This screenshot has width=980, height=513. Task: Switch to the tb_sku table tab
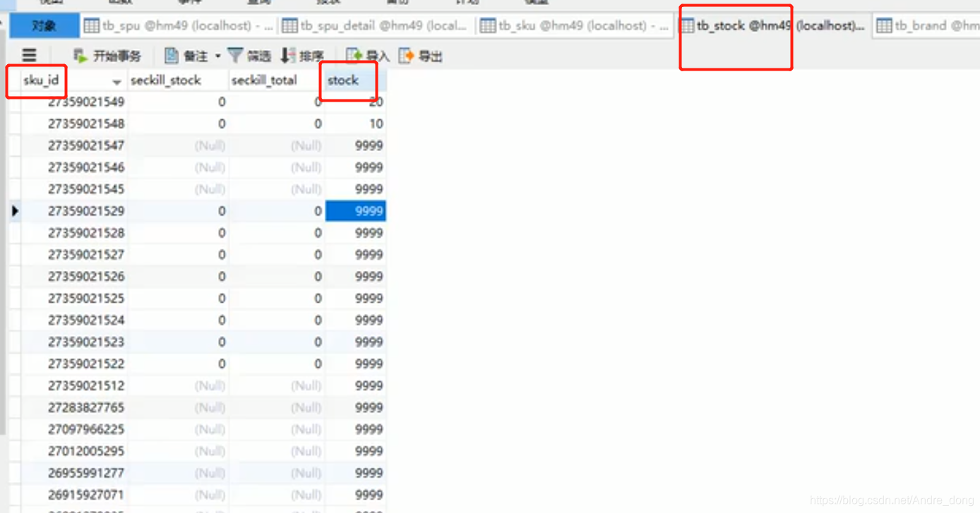click(x=574, y=26)
